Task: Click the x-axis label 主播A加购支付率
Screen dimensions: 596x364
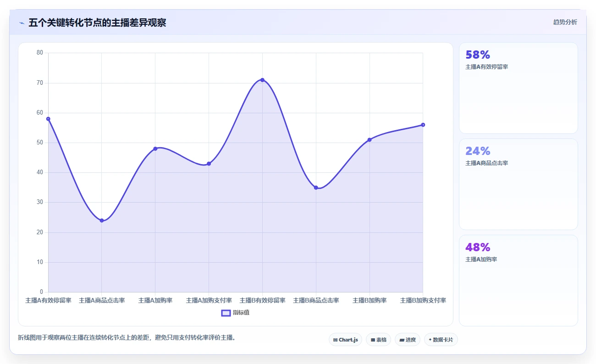Action: tap(209, 301)
